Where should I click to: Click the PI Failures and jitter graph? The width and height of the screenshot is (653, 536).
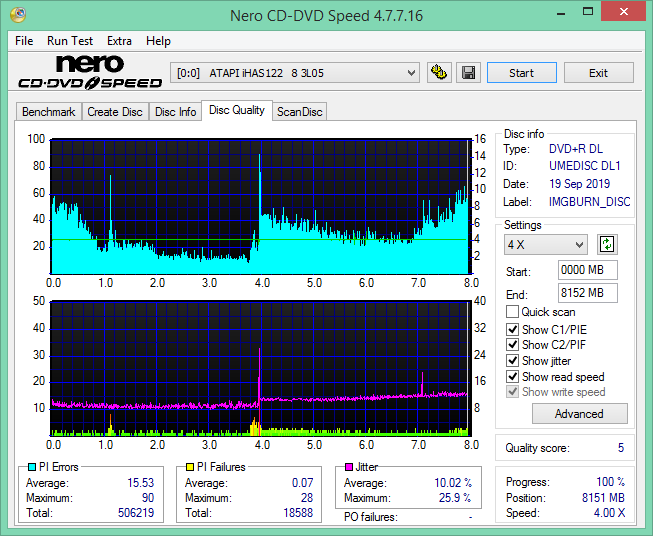260,368
